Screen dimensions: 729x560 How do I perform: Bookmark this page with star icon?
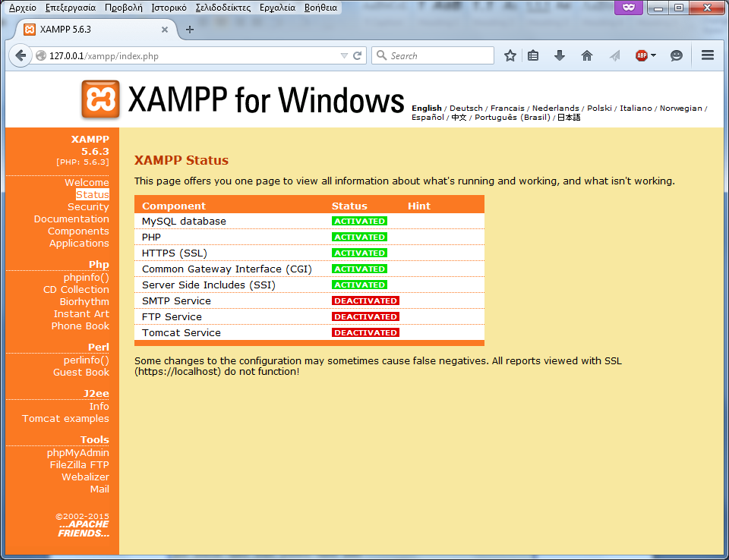(510, 55)
